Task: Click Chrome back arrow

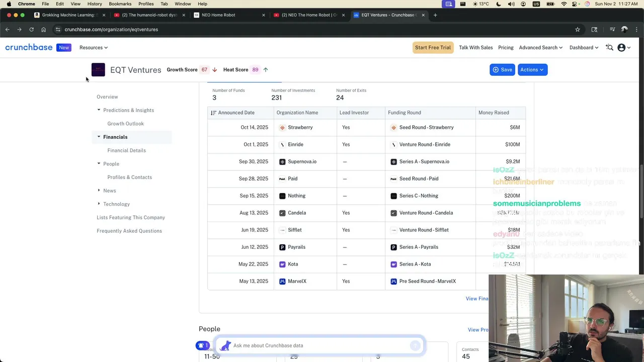Action: pos(8,30)
